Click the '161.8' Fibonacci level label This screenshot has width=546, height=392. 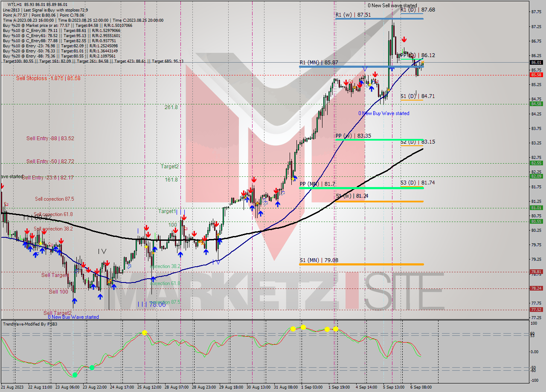(x=171, y=180)
